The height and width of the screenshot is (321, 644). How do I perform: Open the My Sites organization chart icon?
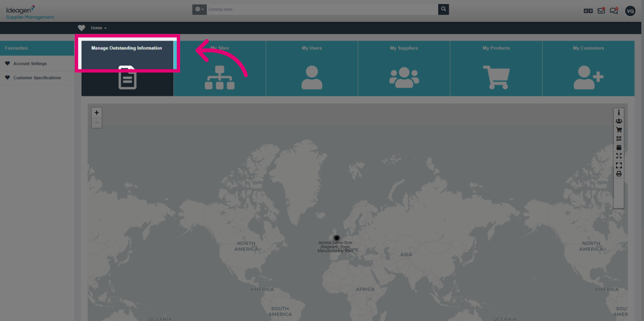[x=220, y=77]
